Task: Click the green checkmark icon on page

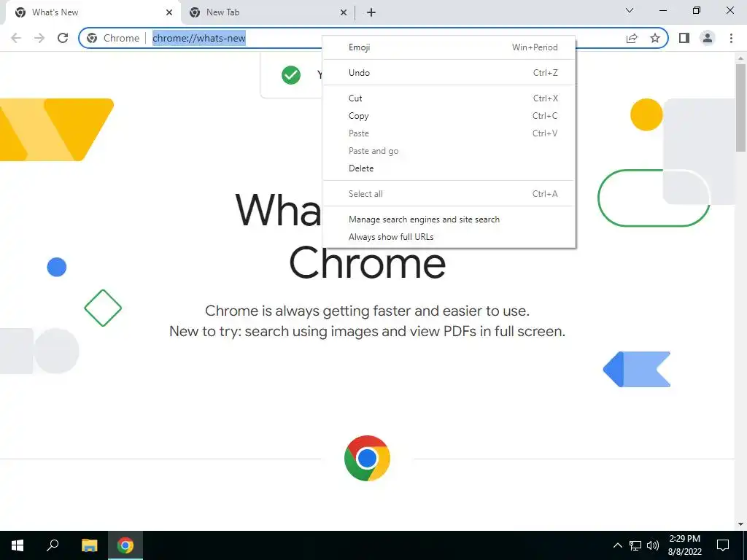Action: [x=291, y=75]
